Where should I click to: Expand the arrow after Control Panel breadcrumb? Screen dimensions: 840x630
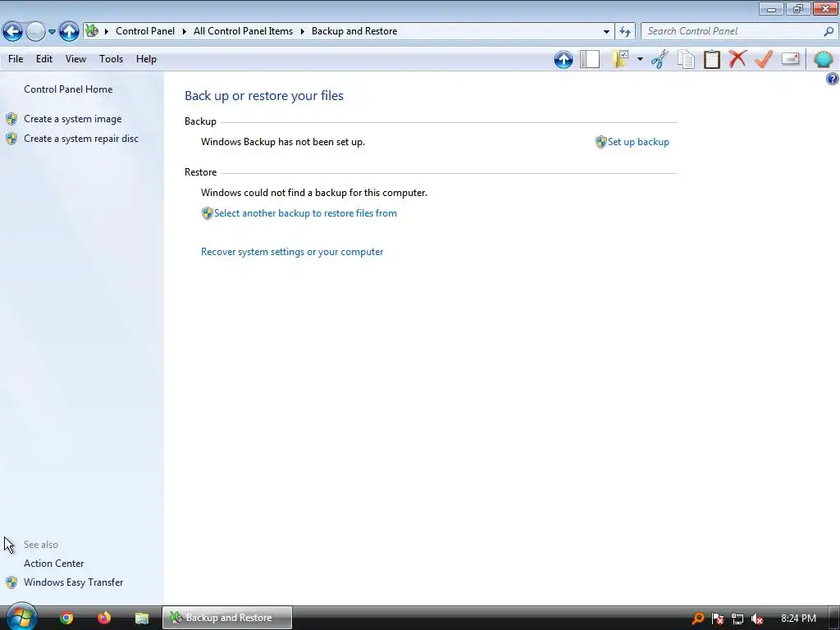coord(184,31)
